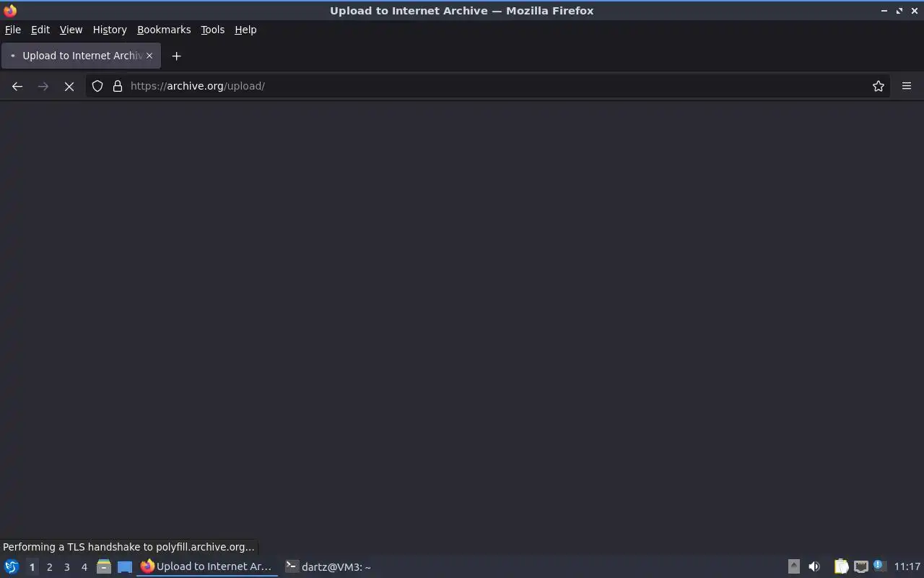Activate the Firefox taskbar window entry

[x=207, y=566]
